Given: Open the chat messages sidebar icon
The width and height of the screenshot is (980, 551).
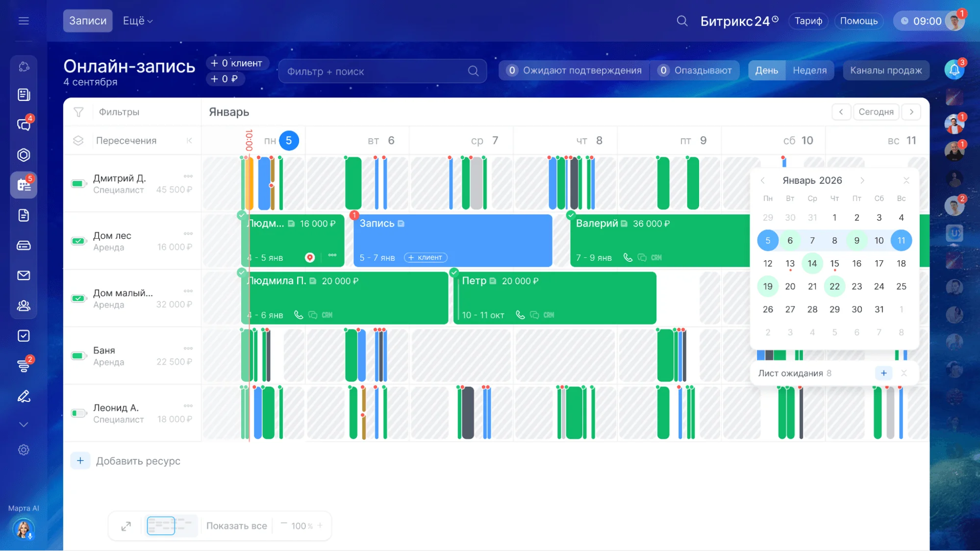Looking at the screenshot, I should coord(24,125).
